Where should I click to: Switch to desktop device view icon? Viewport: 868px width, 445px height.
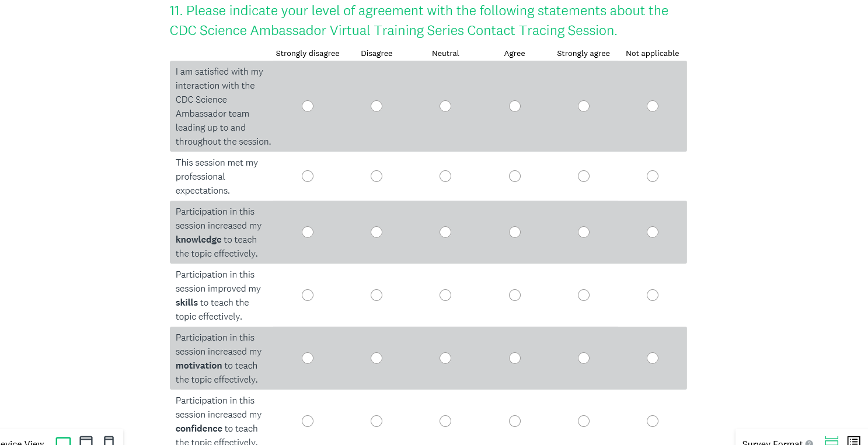63,441
